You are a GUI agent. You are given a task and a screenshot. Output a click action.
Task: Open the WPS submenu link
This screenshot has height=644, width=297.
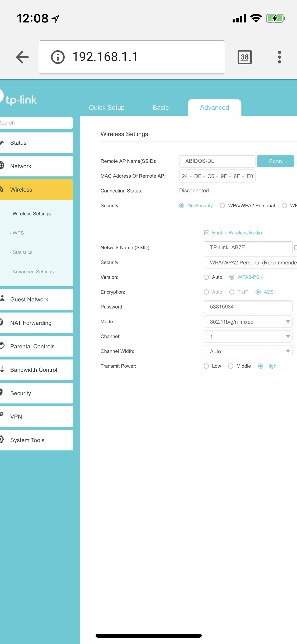18,233
